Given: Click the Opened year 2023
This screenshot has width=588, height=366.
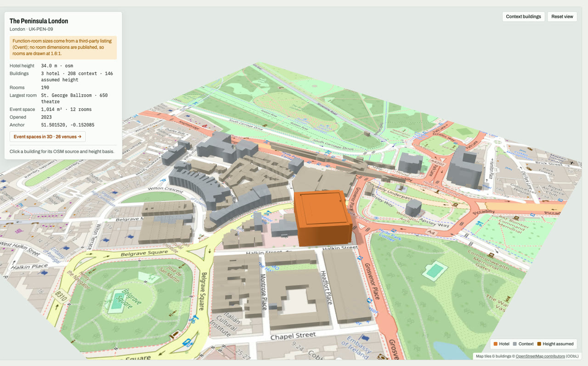Looking at the screenshot, I should (46, 117).
